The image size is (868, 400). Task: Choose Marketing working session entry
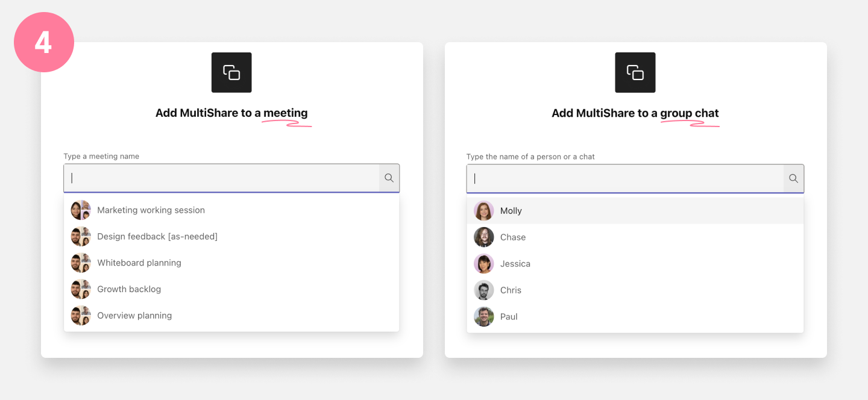tap(231, 210)
